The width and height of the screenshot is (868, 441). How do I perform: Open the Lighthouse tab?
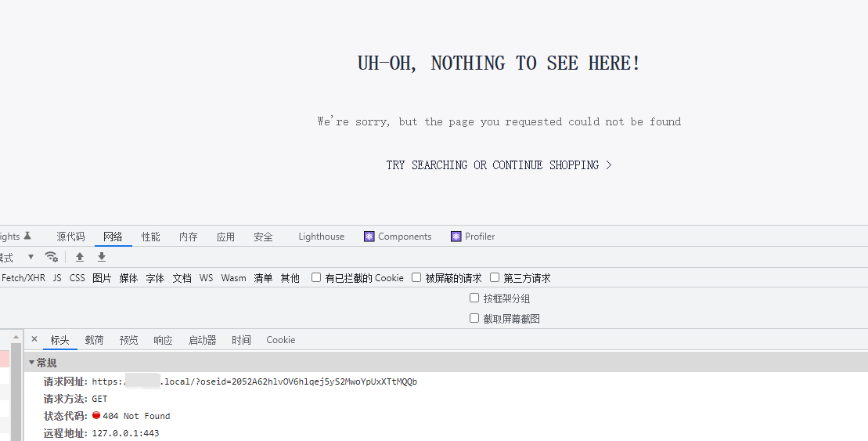pyautogui.click(x=322, y=237)
